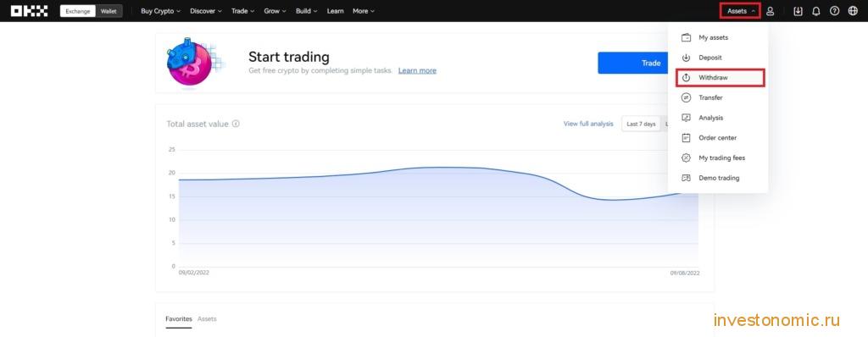Open the user profile icon
Image resolution: width=868 pixels, height=337 pixels.
(x=770, y=11)
